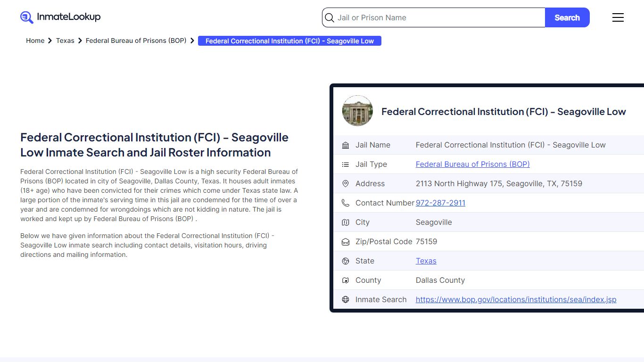Click the search magnifier icon in the search box
This screenshot has height=362, width=644.
330,18
